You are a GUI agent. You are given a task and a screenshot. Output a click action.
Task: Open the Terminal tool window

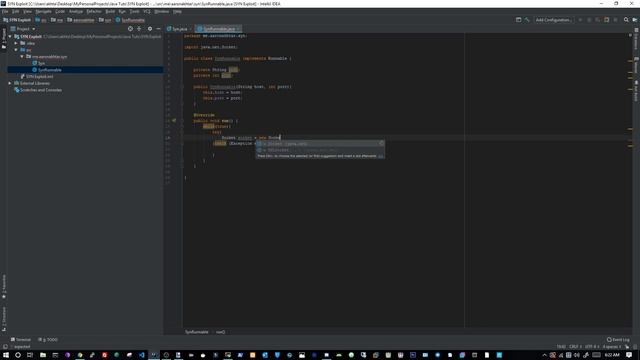tap(21, 340)
